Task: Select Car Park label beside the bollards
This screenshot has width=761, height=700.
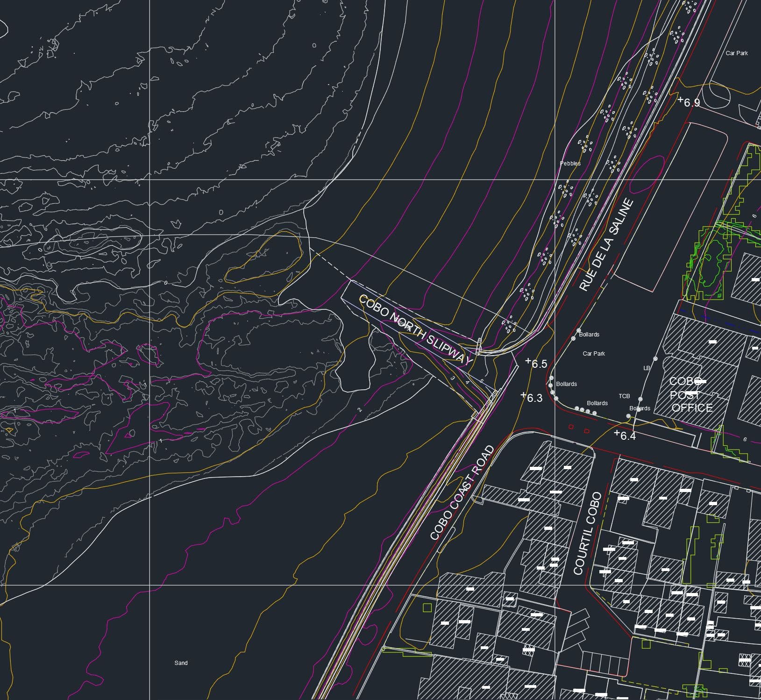Action: pos(593,354)
